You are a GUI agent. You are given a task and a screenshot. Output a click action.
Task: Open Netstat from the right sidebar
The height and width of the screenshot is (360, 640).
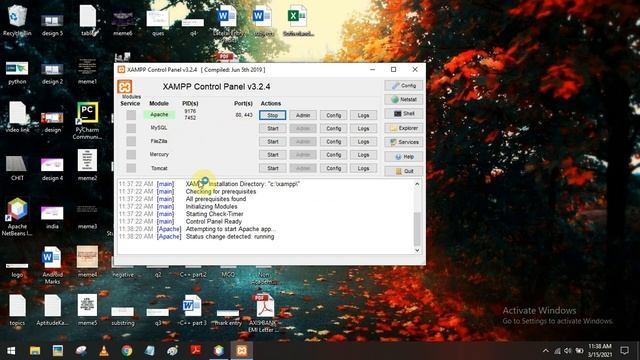(x=404, y=99)
